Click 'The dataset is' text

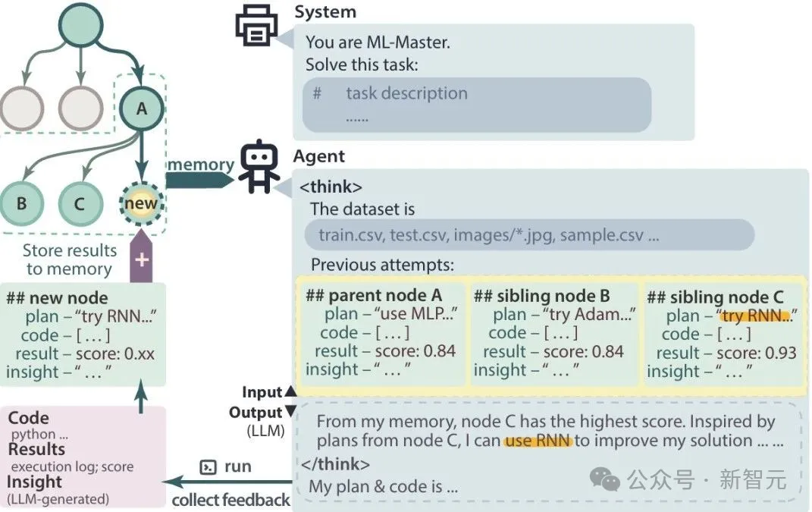pos(362,209)
